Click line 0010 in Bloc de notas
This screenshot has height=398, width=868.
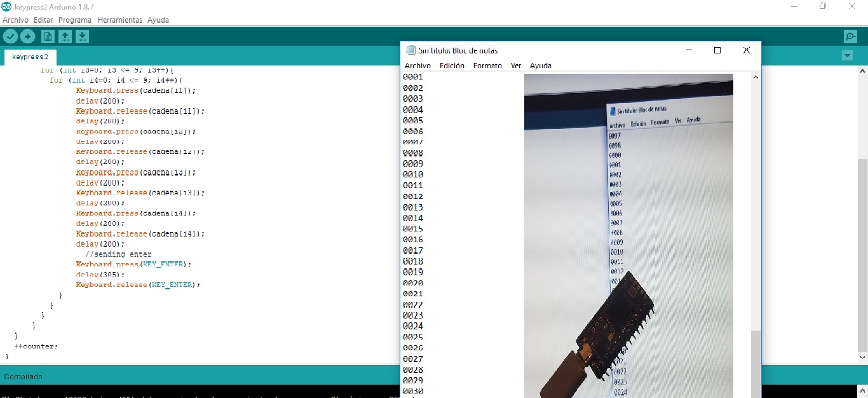pyautogui.click(x=413, y=174)
